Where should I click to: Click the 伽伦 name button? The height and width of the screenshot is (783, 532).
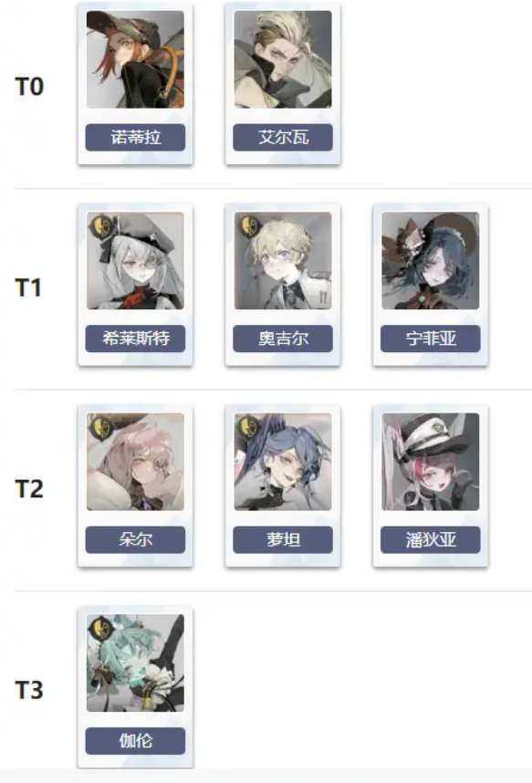pyautogui.click(x=135, y=741)
